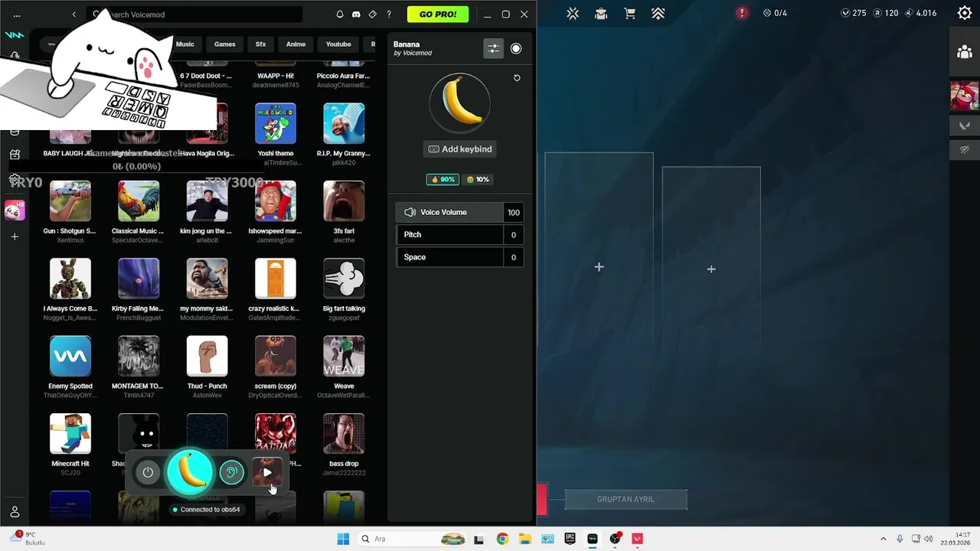Play kim jong un sound

207,201
